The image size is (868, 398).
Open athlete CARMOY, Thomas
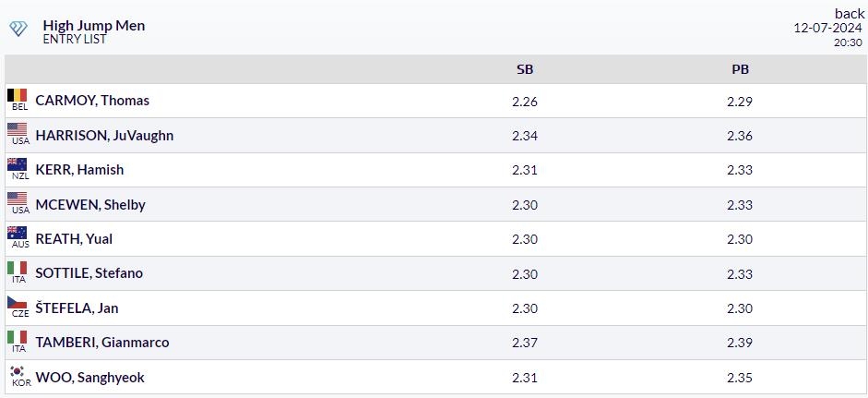(x=92, y=101)
